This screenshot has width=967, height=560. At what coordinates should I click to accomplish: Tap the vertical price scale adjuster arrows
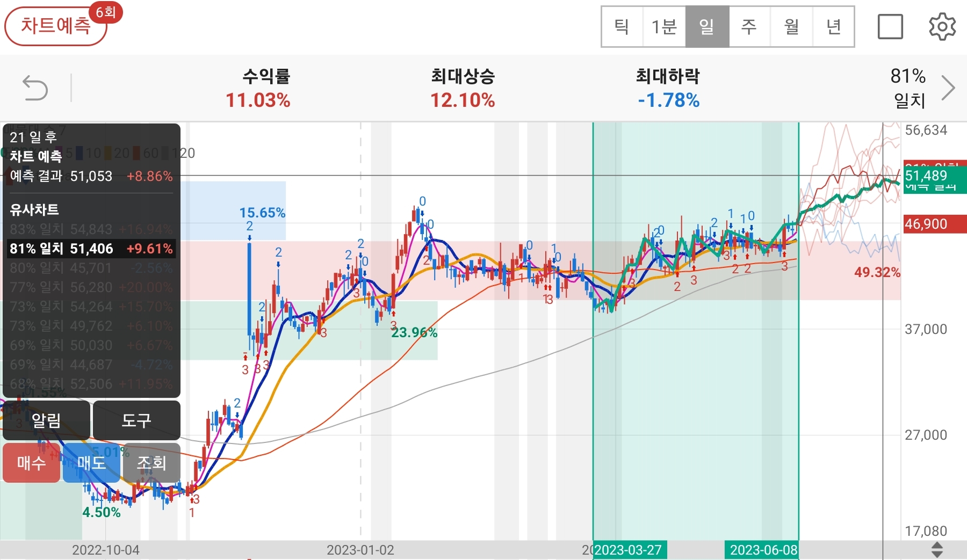937,550
